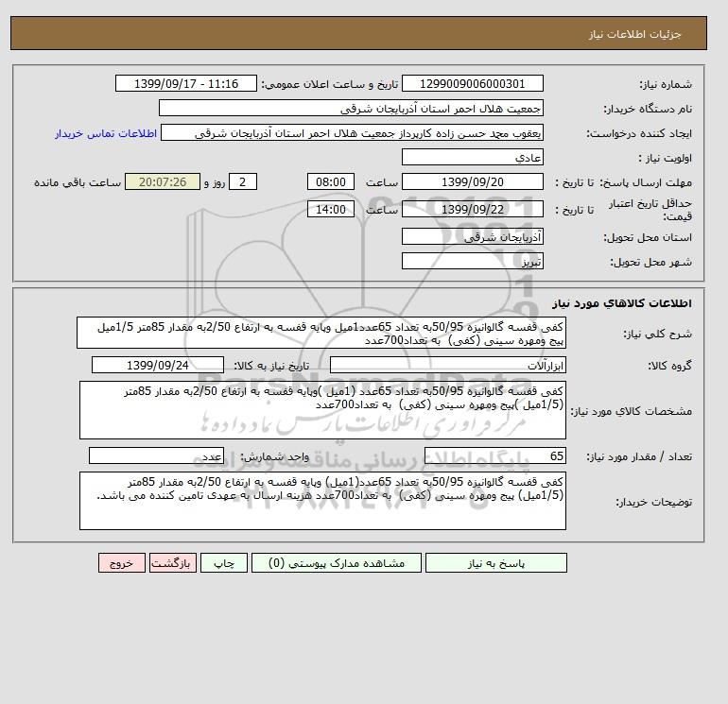Select the شماره نیاز field 1299009006000301
Viewport: 728px width, 704px height.
click(x=472, y=84)
